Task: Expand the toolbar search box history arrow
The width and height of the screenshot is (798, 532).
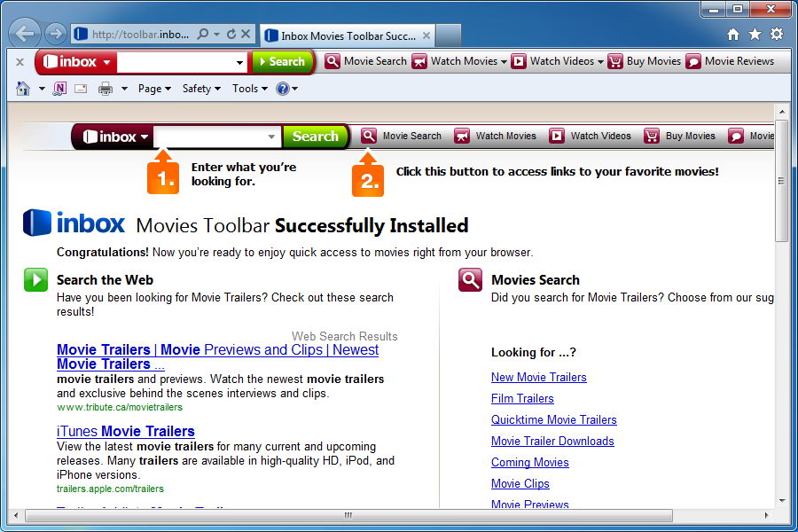Action: point(239,63)
